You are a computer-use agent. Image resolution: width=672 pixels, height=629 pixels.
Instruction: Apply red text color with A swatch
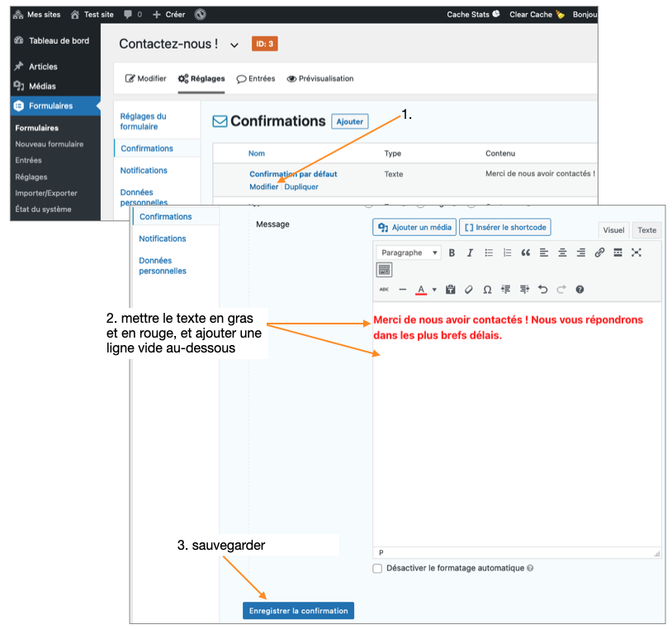[421, 290]
